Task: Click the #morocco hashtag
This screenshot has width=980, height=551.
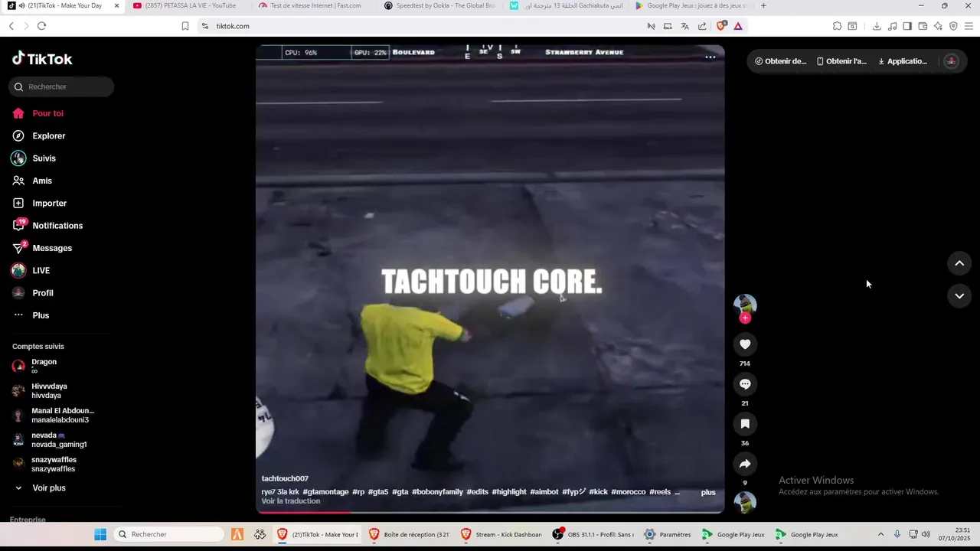Action: (629, 492)
